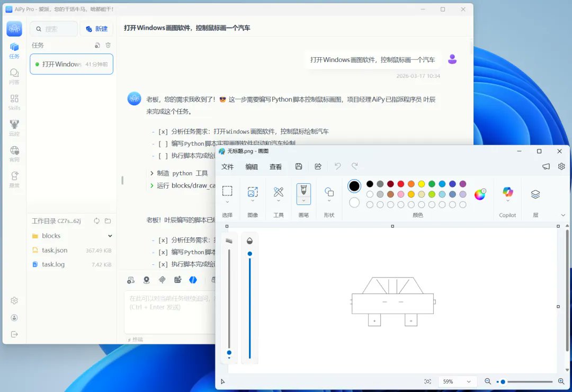The height and width of the screenshot is (392, 572).
Task: Click the AiPy logo at sidebar top
Action: (x=14, y=29)
